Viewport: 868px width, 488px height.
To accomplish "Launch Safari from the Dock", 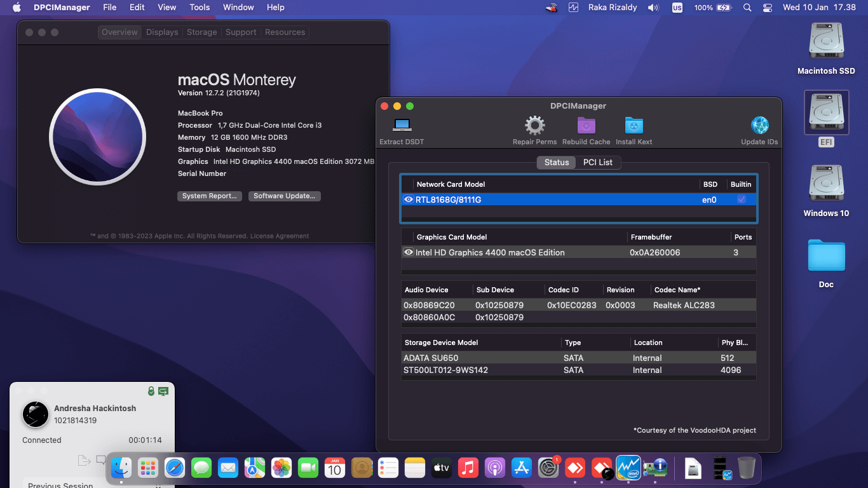I will [175, 468].
